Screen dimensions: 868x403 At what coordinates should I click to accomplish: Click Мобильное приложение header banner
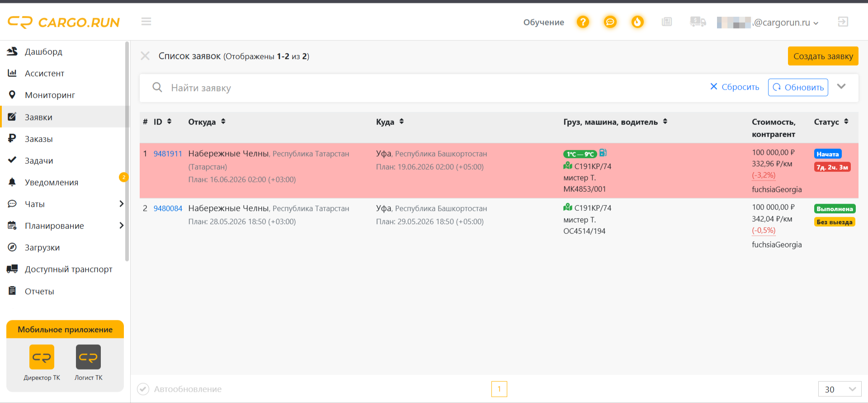(65, 329)
